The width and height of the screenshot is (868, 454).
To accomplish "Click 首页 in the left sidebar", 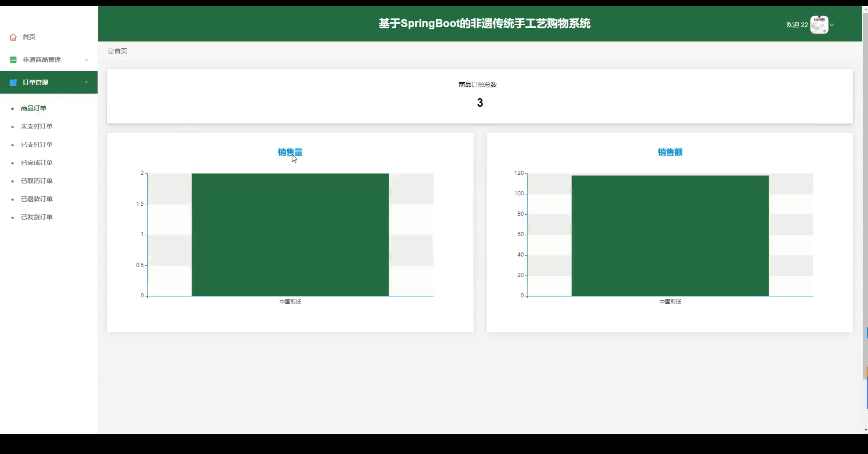I will (29, 37).
